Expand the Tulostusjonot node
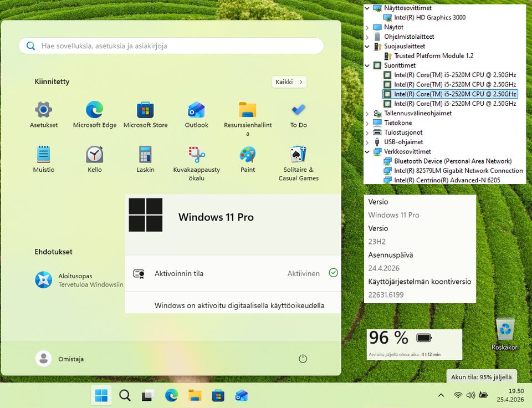This screenshot has height=408, width=532. [x=367, y=132]
